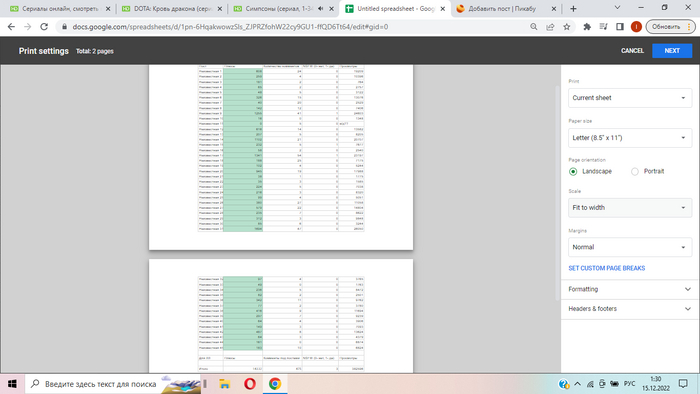This screenshot has width=700, height=394.
Task: Click the Windows taskbar search box
Action: 114,384
